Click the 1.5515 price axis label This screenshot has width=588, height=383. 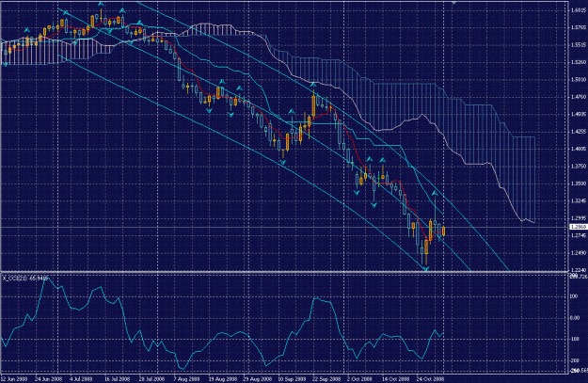[579, 44]
